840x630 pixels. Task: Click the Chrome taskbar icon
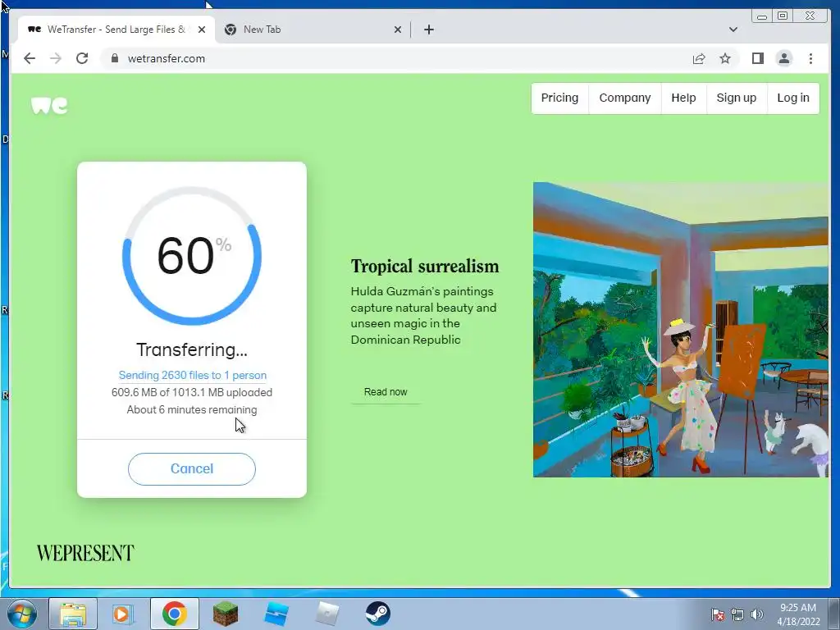pyautogui.click(x=175, y=614)
